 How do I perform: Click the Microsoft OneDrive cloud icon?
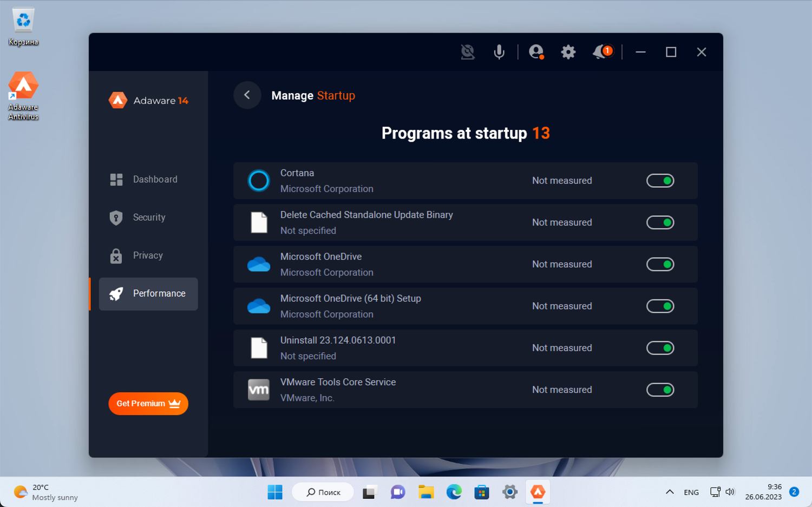click(259, 265)
